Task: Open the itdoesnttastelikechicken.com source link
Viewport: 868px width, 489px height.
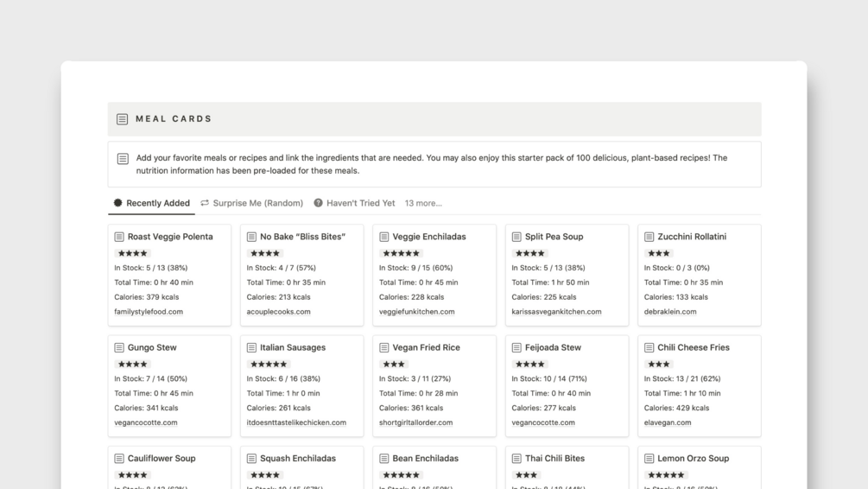Action: click(296, 422)
